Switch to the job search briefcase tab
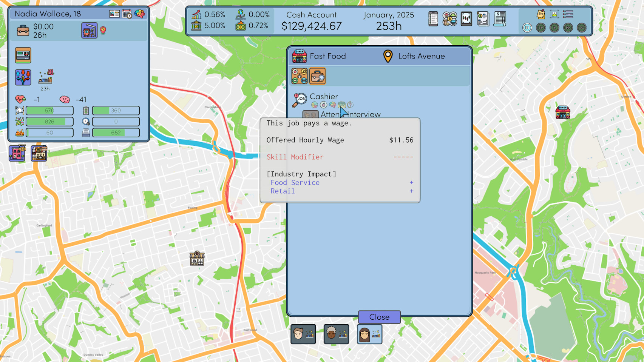This screenshot has width=644, height=362. [x=317, y=76]
